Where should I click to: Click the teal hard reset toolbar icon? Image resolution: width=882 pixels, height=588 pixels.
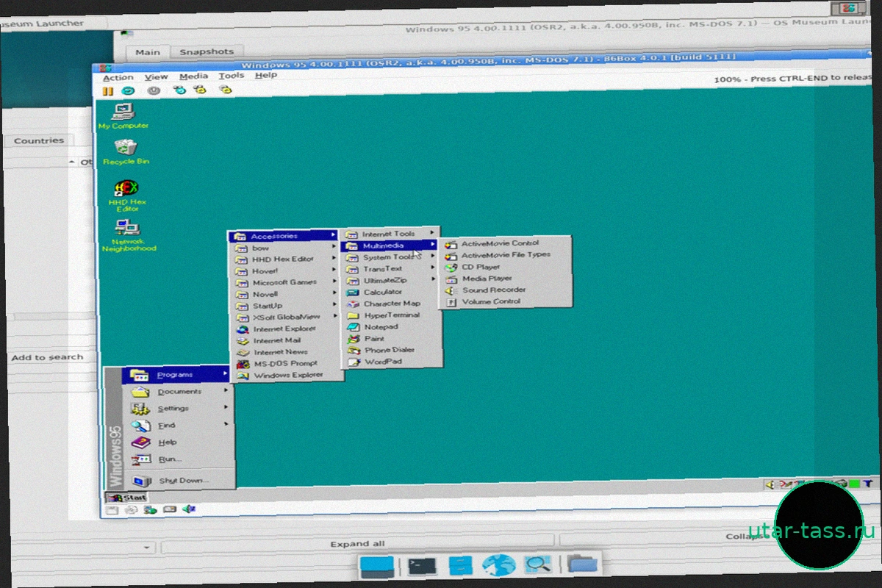[128, 91]
